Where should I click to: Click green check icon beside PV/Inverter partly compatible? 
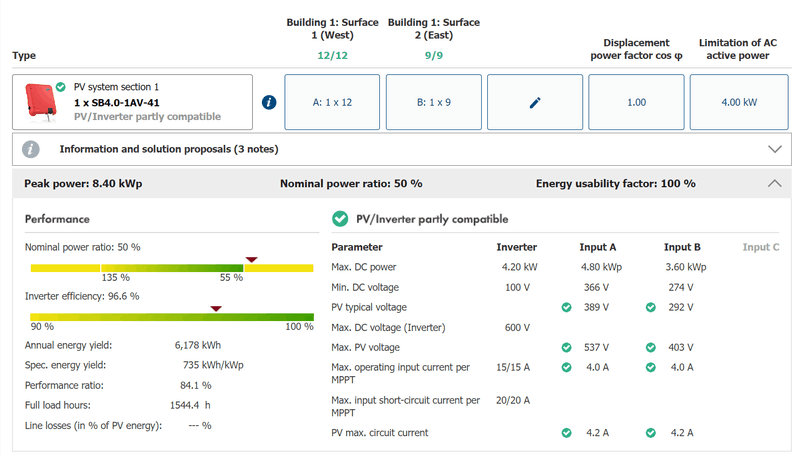pos(340,218)
